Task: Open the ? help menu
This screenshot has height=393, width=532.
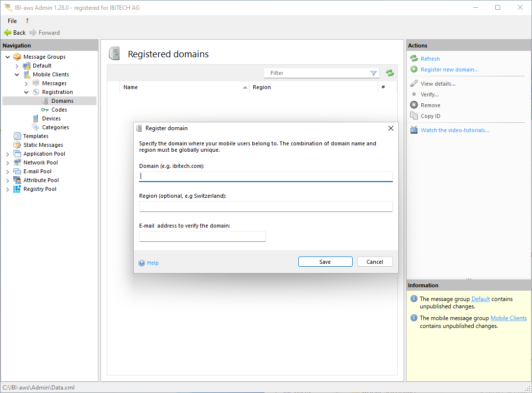Action: pyautogui.click(x=27, y=21)
